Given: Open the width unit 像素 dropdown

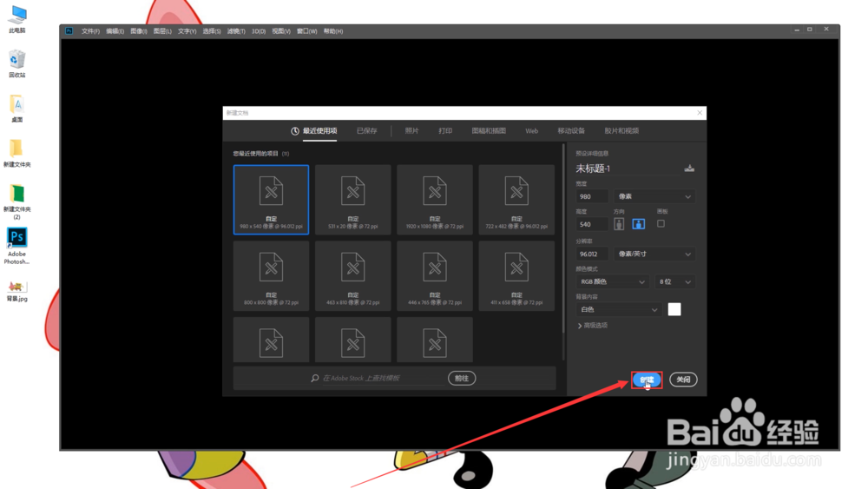Looking at the screenshot, I should tap(654, 196).
